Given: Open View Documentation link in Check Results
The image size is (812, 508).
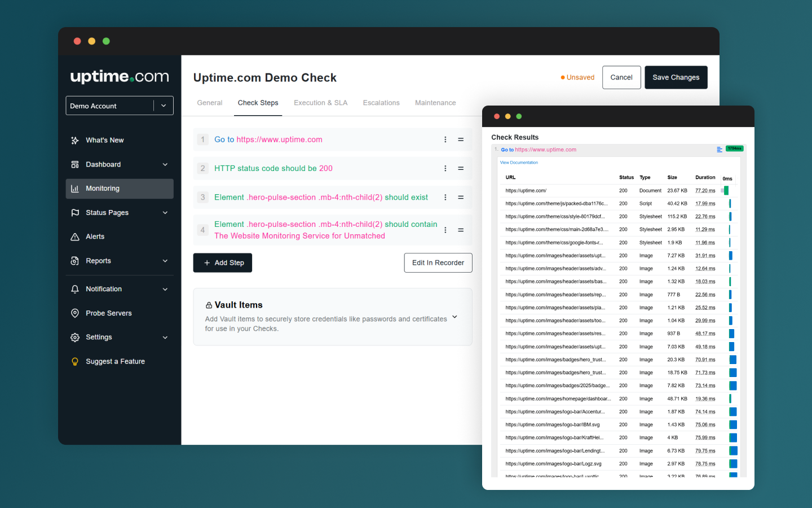Looking at the screenshot, I should (519, 163).
